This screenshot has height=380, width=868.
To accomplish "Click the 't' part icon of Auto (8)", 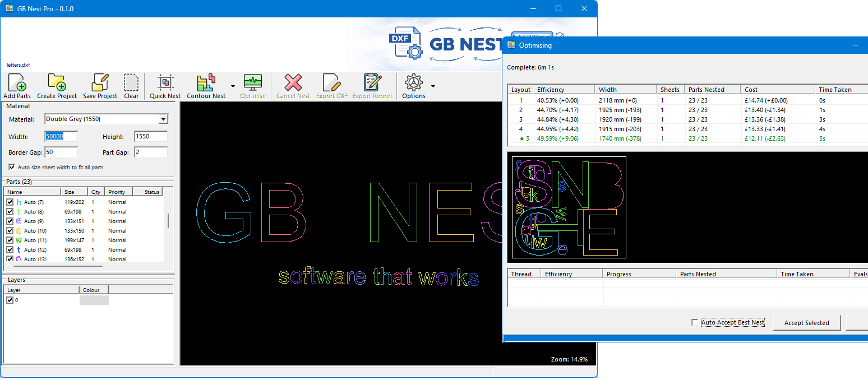I will point(19,212).
